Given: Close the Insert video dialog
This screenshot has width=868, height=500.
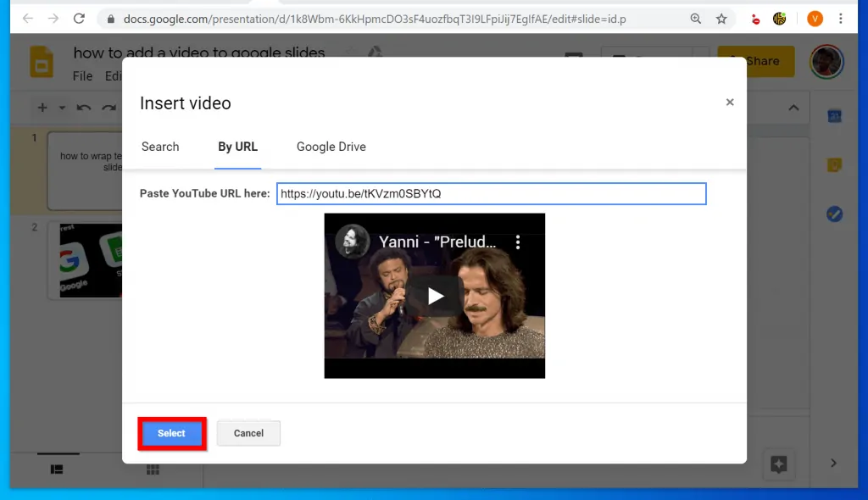Looking at the screenshot, I should pyautogui.click(x=729, y=103).
